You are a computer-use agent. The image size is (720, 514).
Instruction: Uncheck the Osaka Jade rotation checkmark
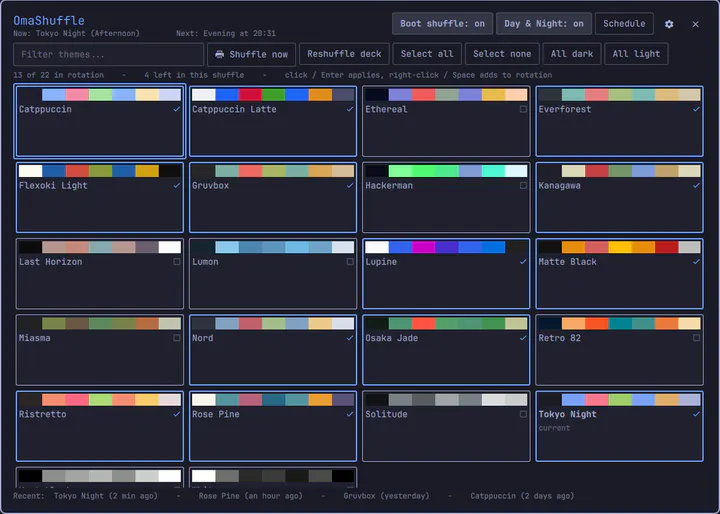pyautogui.click(x=523, y=338)
